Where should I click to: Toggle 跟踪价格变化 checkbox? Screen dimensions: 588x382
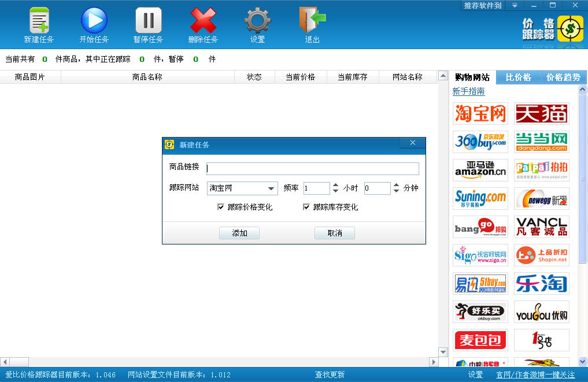point(221,207)
